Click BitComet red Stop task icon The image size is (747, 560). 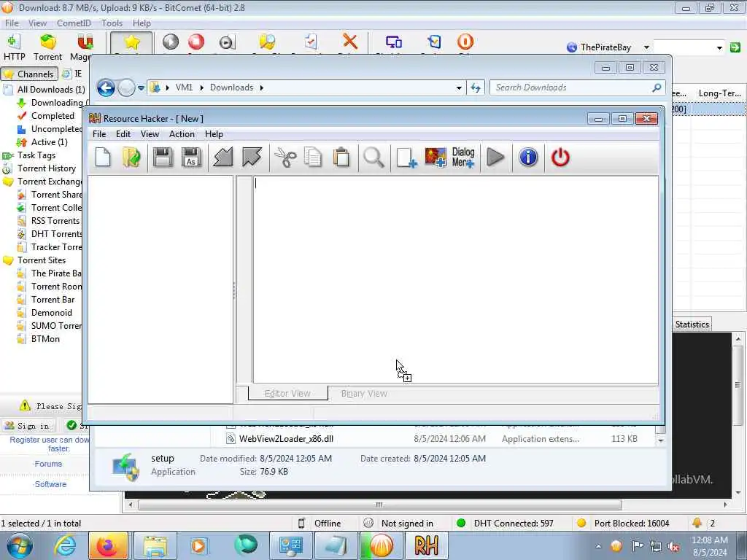tap(196, 42)
